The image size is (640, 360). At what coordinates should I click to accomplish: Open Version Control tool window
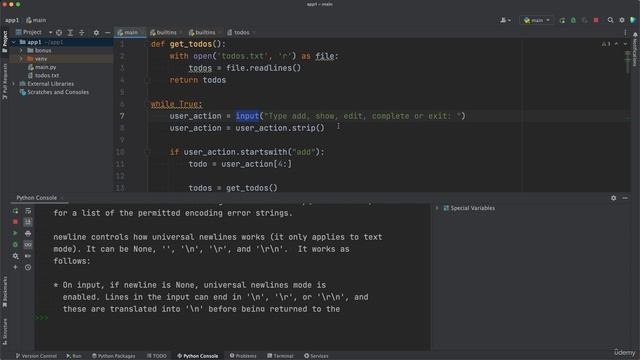(x=36, y=356)
